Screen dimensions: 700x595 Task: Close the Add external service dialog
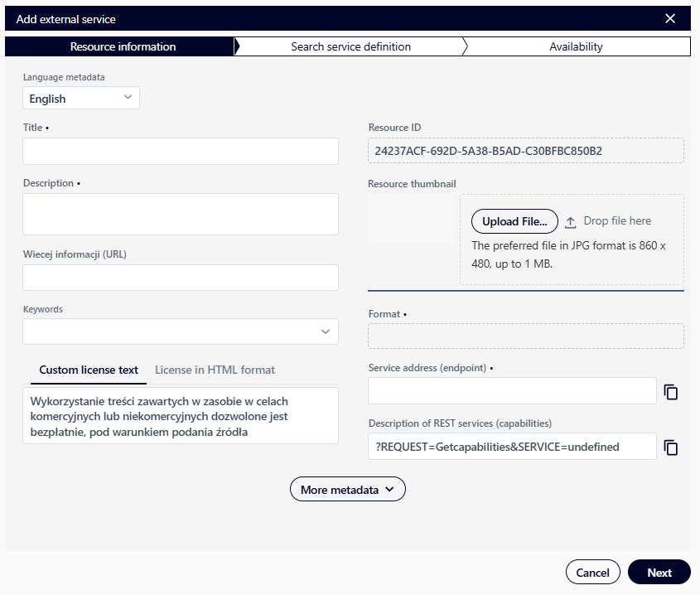tap(670, 18)
